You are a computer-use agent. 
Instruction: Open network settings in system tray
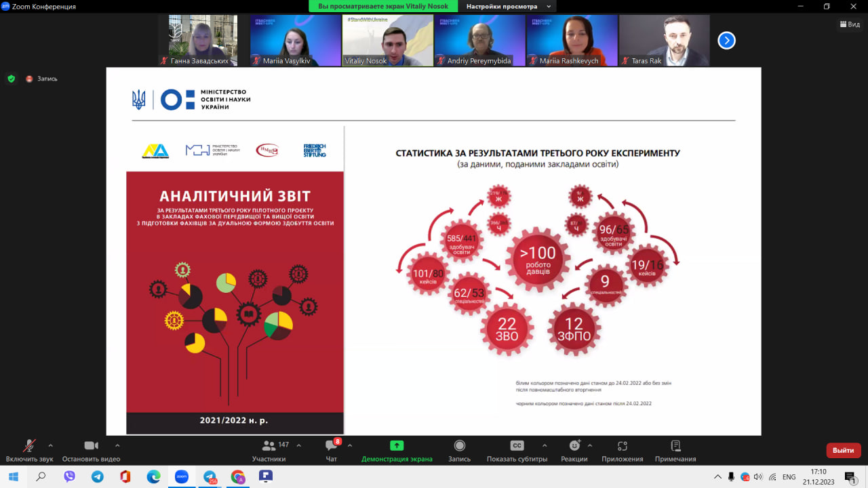coord(771,476)
